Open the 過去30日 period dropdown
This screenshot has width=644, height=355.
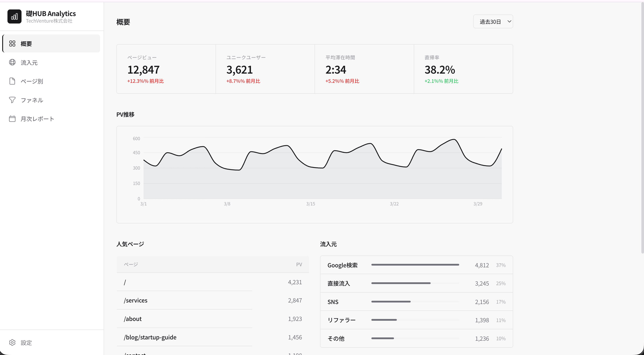point(491,22)
